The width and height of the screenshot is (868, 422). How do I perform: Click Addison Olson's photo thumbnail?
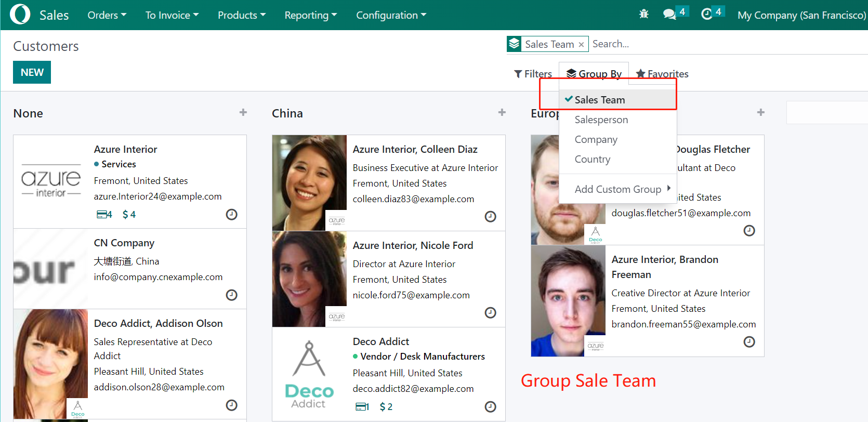click(50, 364)
